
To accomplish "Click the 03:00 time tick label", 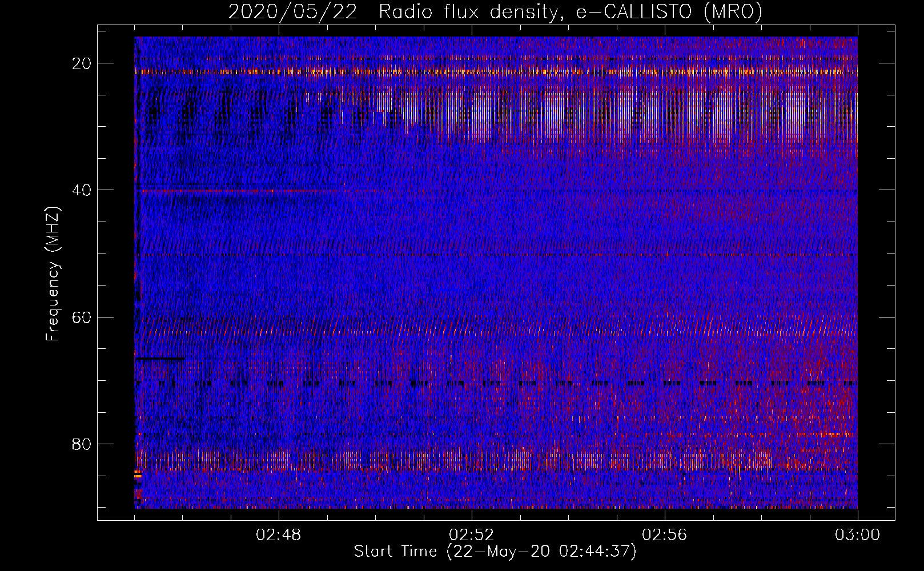I will [x=858, y=535].
